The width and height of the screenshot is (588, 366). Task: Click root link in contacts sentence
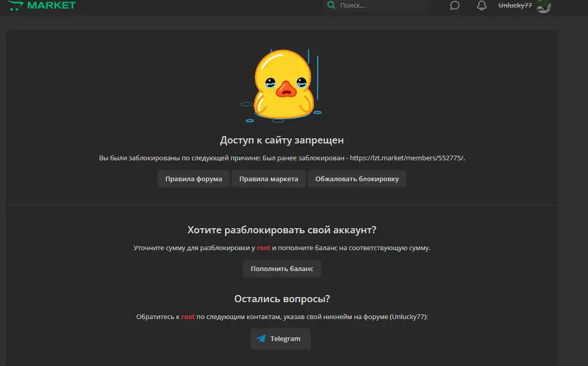click(188, 317)
